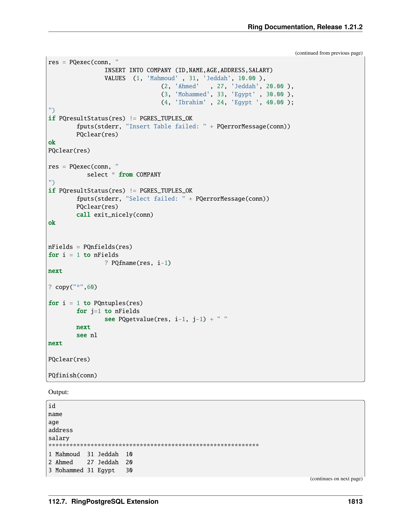Click page number 1813 in the footer
411x532 pixels.
pyautogui.click(x=355, y=501)
